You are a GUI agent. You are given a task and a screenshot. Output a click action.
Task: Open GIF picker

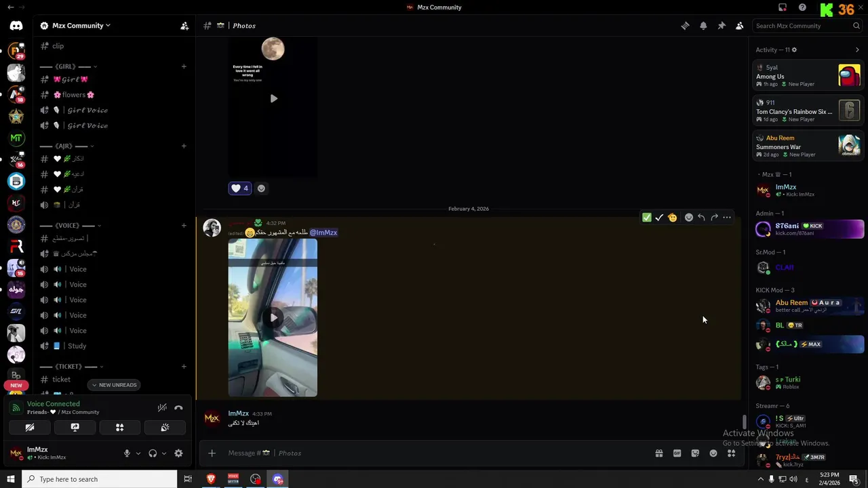click(x=677, y=453)
